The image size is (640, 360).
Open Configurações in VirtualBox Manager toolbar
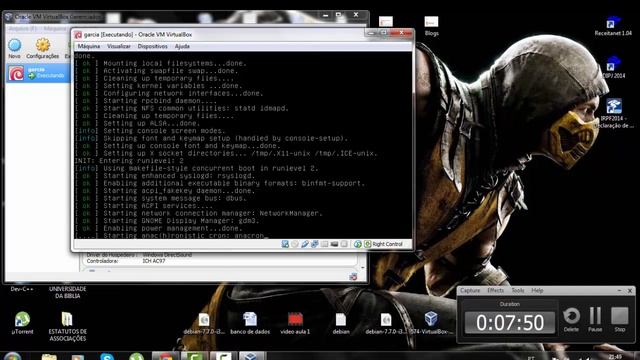(42, 48)
